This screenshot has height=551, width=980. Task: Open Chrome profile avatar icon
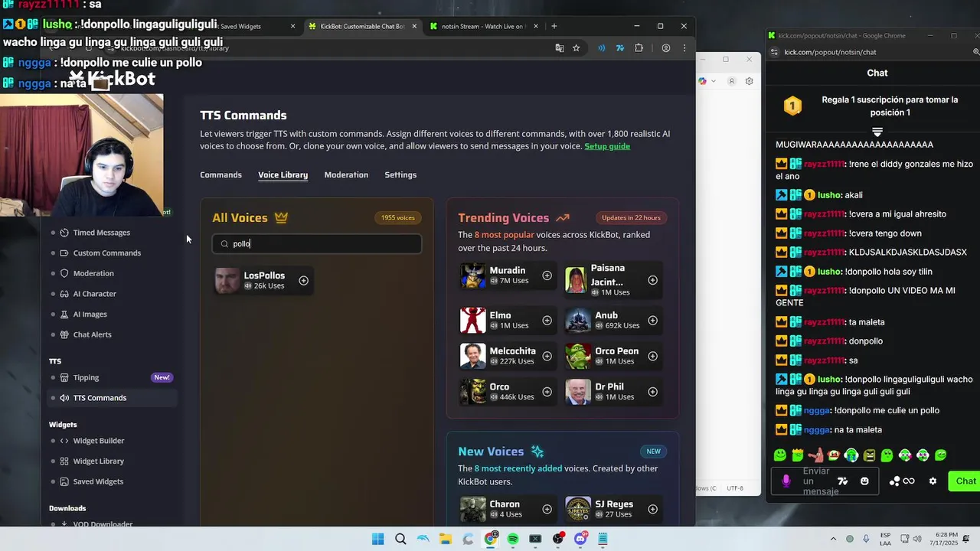point(666,48)
